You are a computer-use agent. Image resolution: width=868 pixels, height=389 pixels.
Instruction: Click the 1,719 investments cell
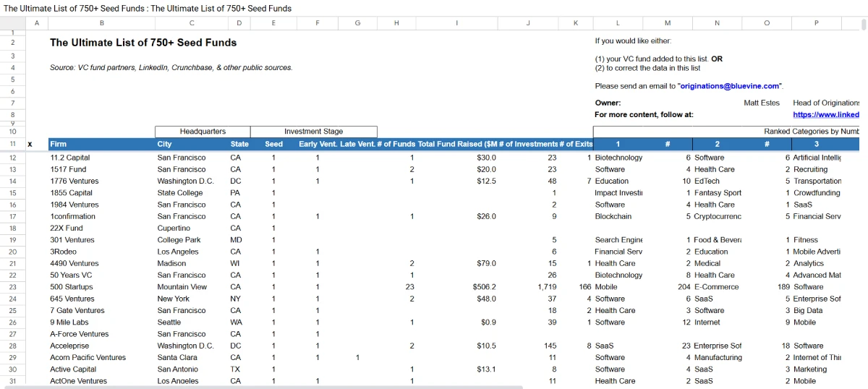(528, 287)
